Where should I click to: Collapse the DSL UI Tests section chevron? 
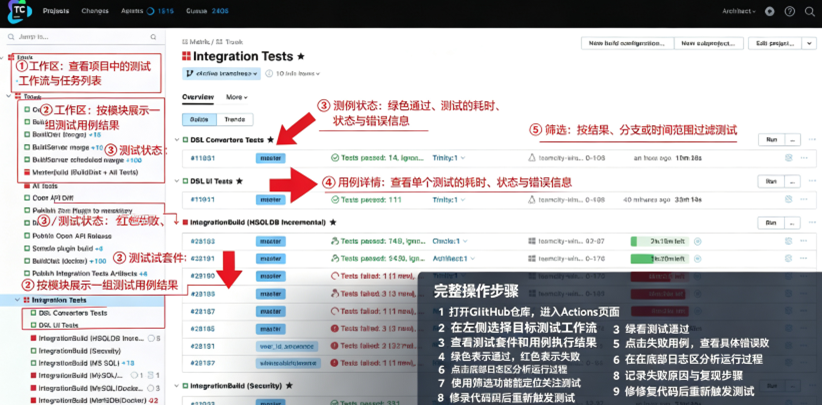pos(177,181)
